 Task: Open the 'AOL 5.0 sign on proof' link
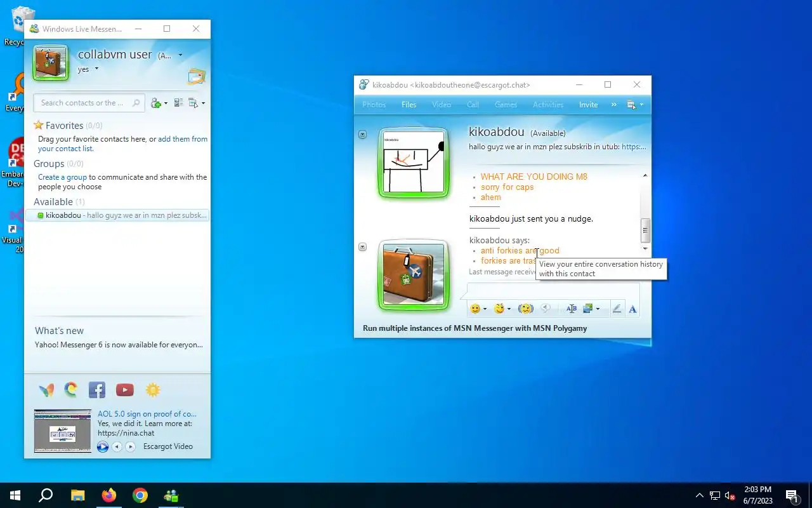(x=147, y=413)
